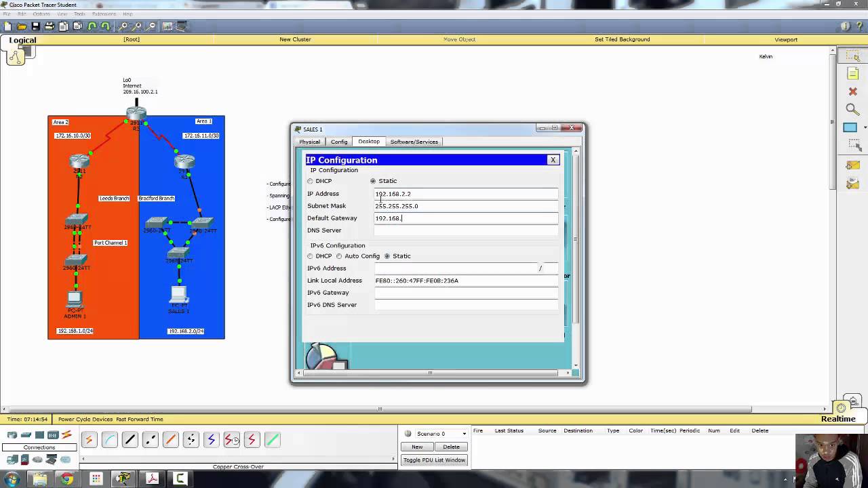This screenshot has height=488, width=868.
Task: Click the Logical workspace label
Action: [x=22, y=40]
